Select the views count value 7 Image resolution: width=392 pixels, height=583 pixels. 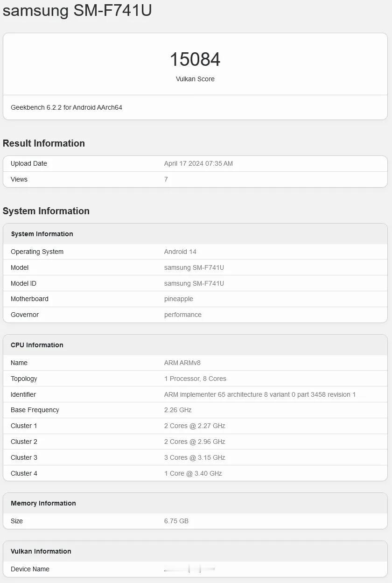(x=166, y=179)
